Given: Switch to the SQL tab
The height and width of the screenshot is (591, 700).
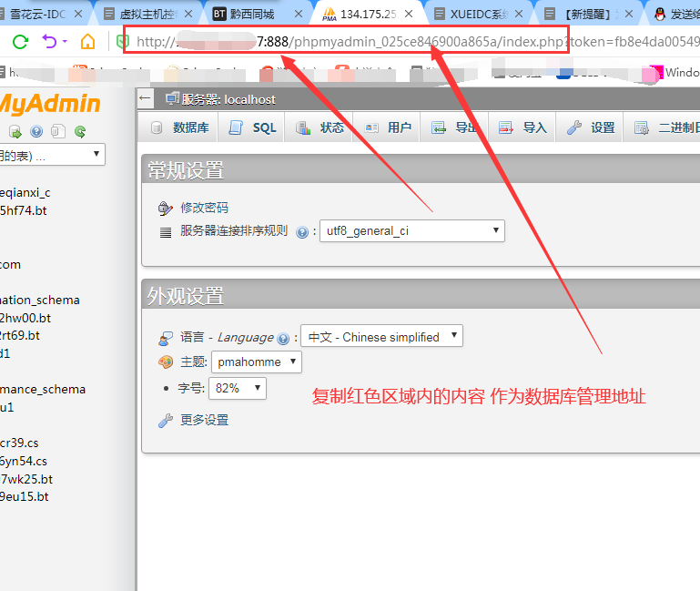Looking at the screenshot, I should pyautogui.click(x=252, y=127).
